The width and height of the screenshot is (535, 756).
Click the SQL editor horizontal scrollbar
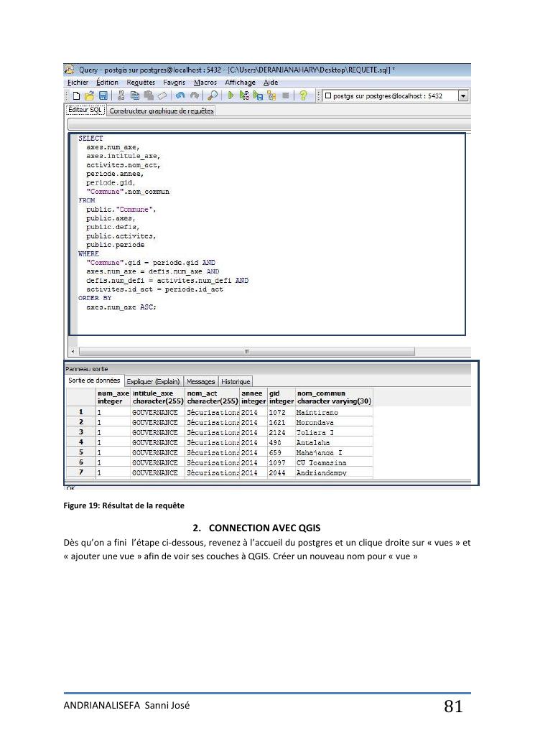point(246,352)
